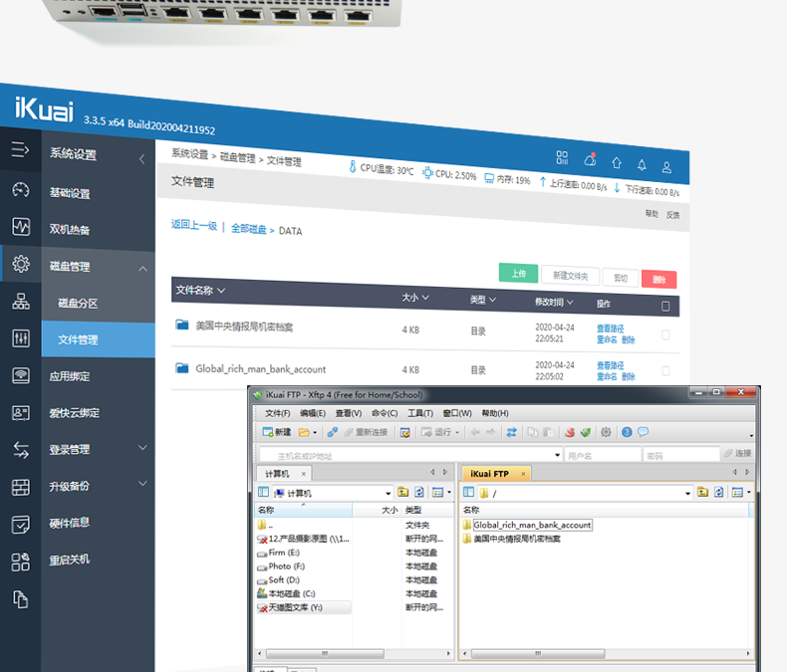Screen dimensions: 787x672
Task: Click the Xftp calendar properties toolbar icon
Action: (x=405, y=432)
